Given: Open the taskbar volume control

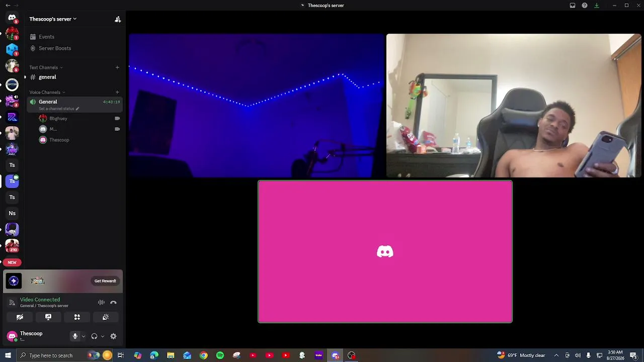Looking at the screenshot, I should click(578, 355).
